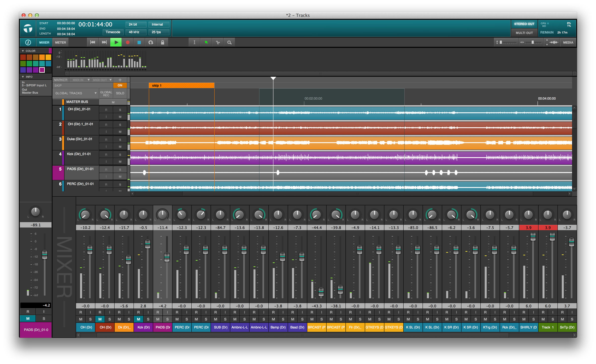Open the Media panel button
This screenshot has width=596, height=364.
point(568,42)
